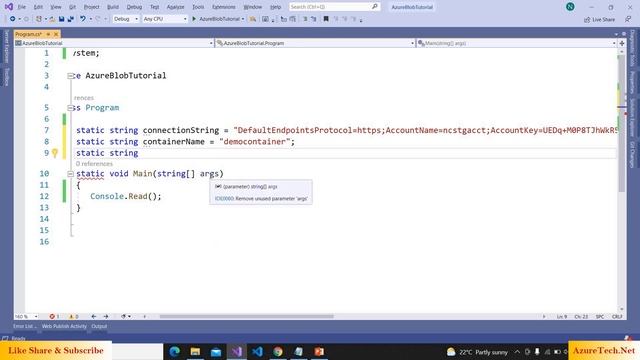Open the Edit menu
This screenshot has height=360, width=640.
tap(38, 7)
